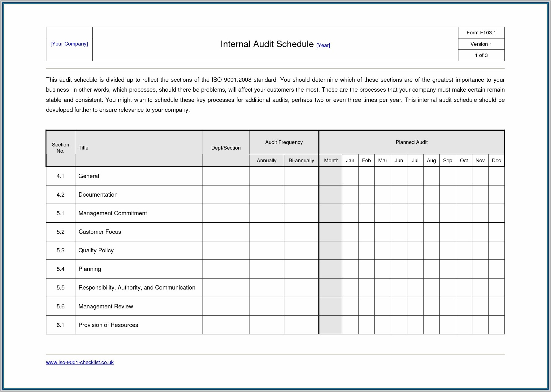Mark the Bi-annually cell for Management Commitment
This screenshot has height=392, width=551.
point(301,213)
